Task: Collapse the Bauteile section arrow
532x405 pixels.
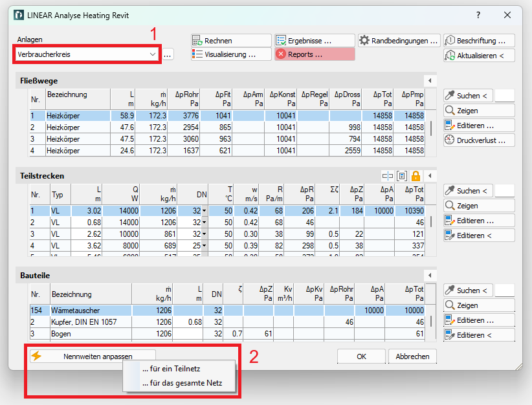Action: click(430, 275)
